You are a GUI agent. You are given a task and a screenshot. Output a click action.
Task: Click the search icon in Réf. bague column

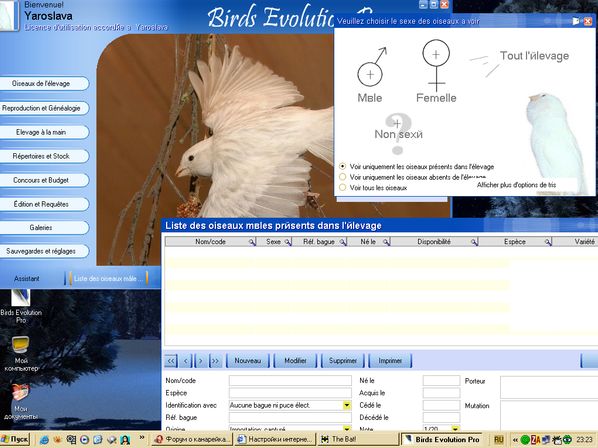[x=343, y=242]
